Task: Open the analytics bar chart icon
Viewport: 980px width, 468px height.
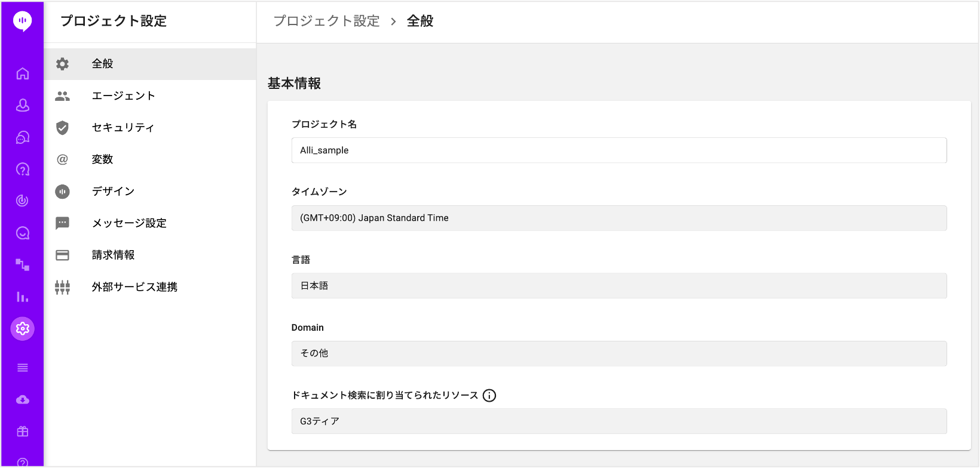Action: pyautogui.click(x=22, y=297)
